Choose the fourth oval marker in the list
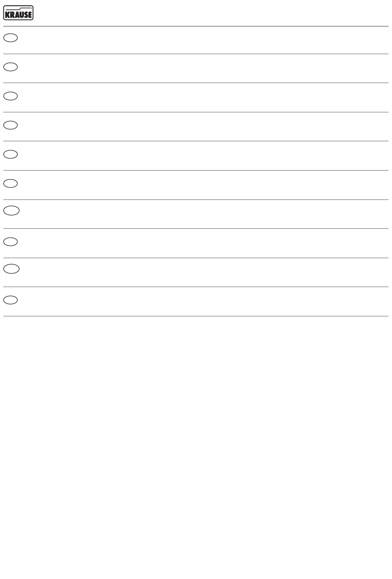 [11, 125]
